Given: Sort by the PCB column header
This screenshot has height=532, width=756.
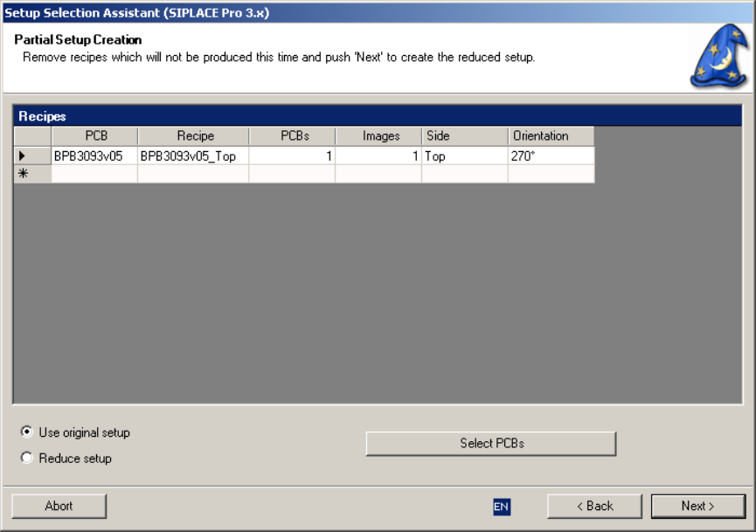Looking at the screenshot, I should pos(94,136).
